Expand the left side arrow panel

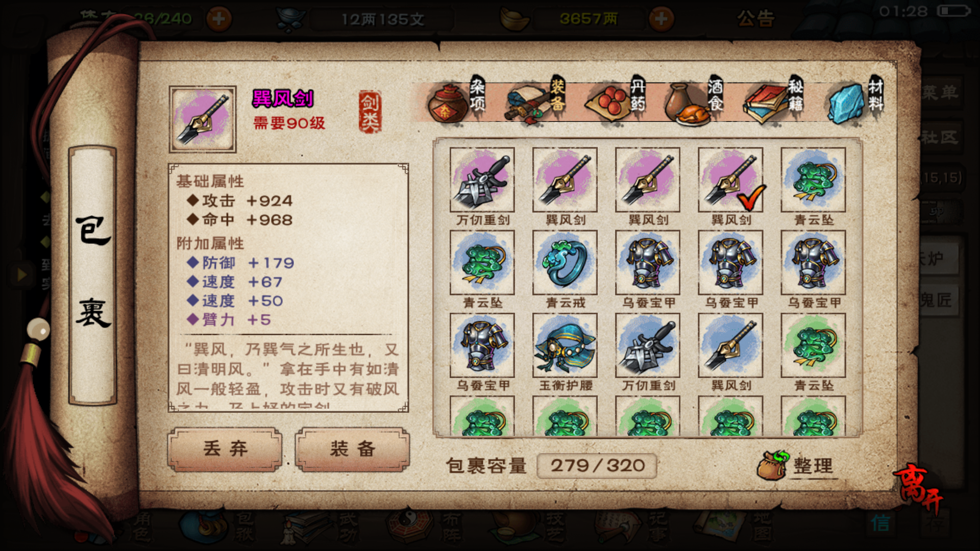pos(21,274)
